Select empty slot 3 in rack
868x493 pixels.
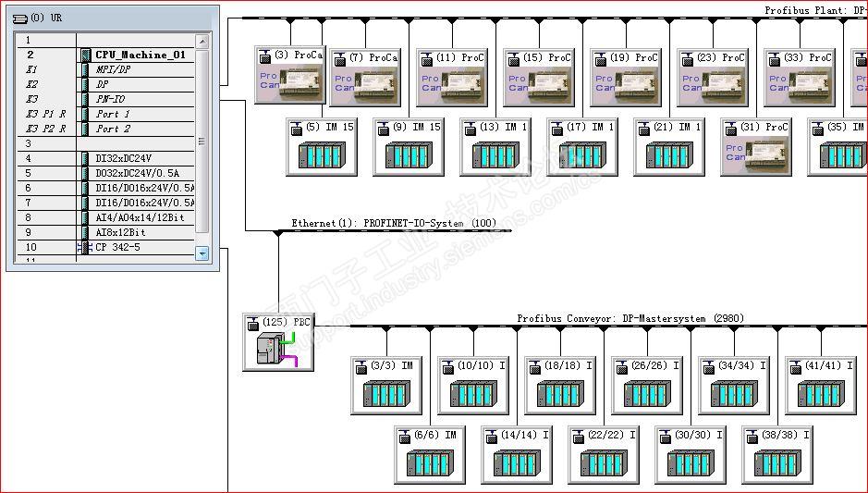tap(105, 143)
